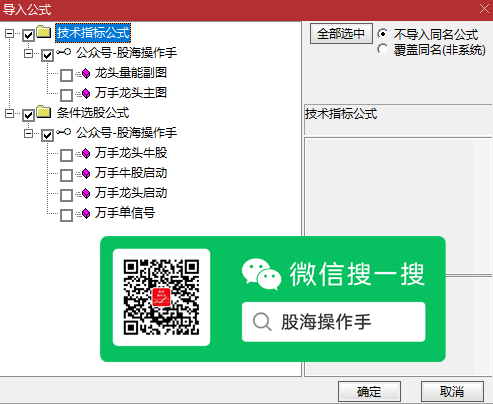Select 万手龙头主图 in the tree
Image resolution: width=493 pixels, height=404 pixels.
[x=131, y=93]
